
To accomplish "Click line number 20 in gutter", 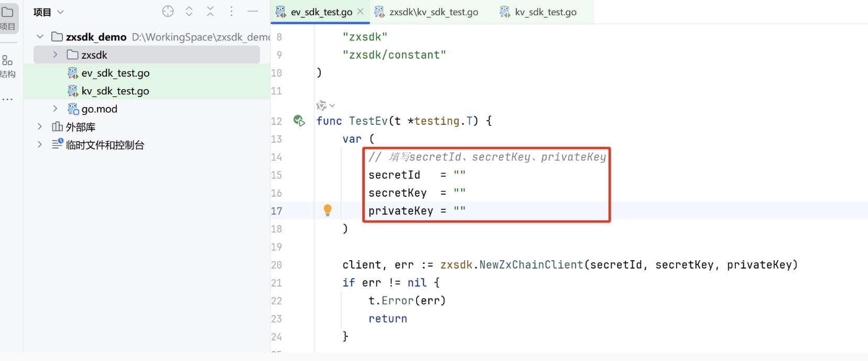I will (x=276, y=265).
